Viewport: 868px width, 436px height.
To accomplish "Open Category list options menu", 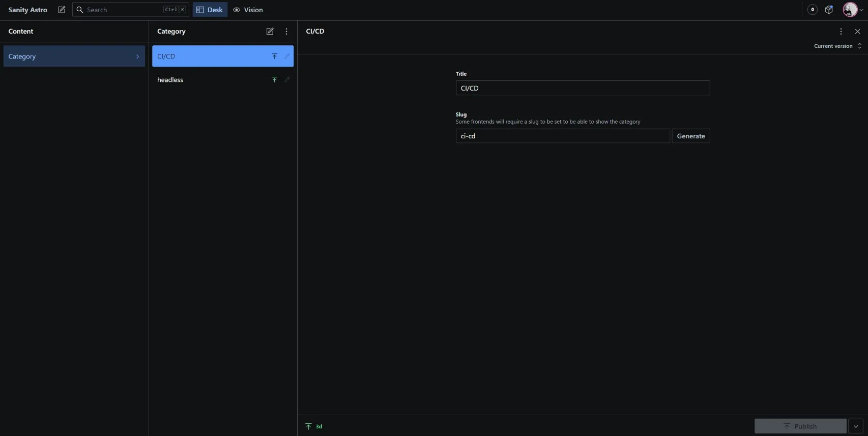I will point(286,32).
